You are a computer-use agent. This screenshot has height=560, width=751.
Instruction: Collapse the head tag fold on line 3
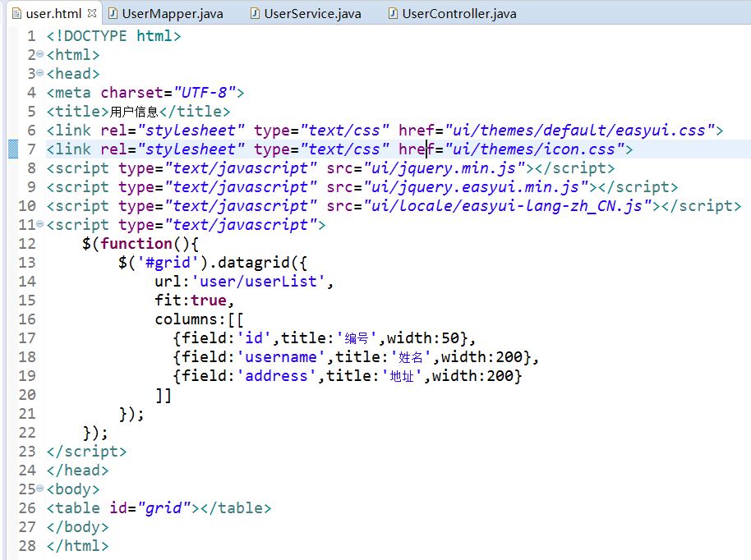[39, 73]
